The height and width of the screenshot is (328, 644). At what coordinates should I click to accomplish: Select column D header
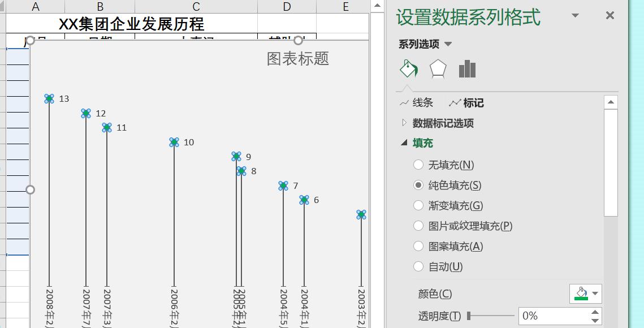[x=287, y=7]
